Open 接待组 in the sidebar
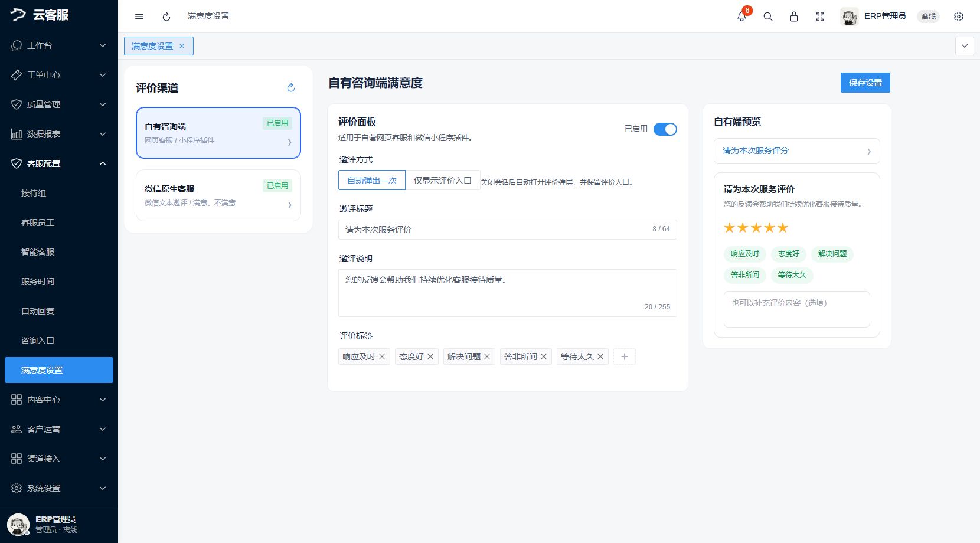This screenshot has height=543, width=980. pyautogui.click(x=59, y=193)
